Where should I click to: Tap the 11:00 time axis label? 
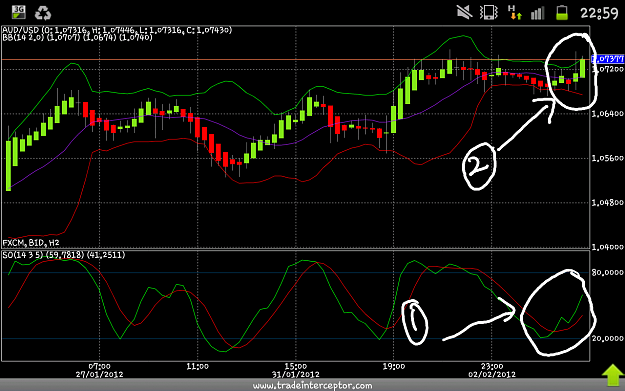tap(197, 366)
